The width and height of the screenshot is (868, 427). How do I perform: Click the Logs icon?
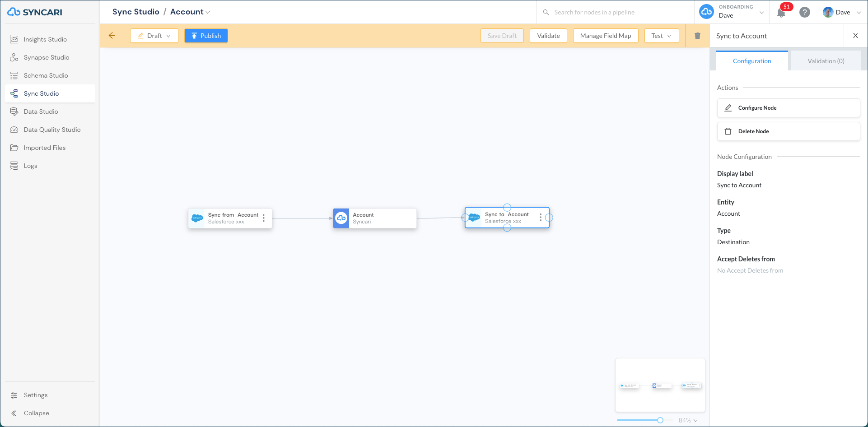(x=14, y=166)
